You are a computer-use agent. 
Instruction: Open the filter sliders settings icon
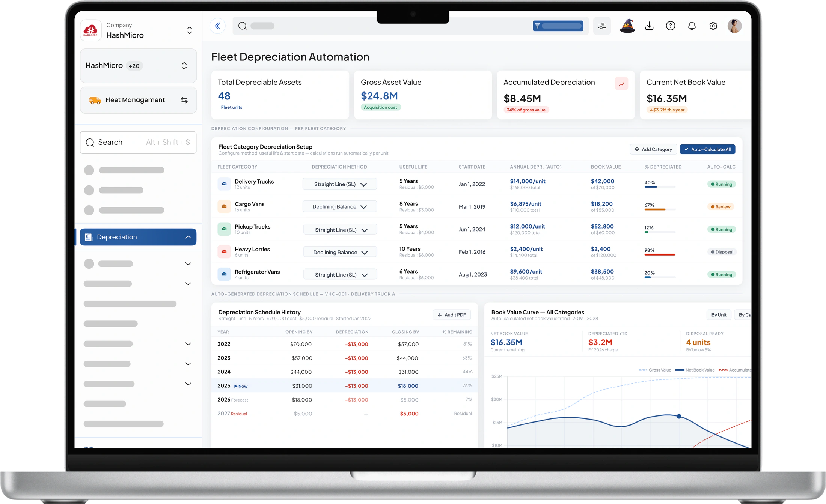coord(602,26)
